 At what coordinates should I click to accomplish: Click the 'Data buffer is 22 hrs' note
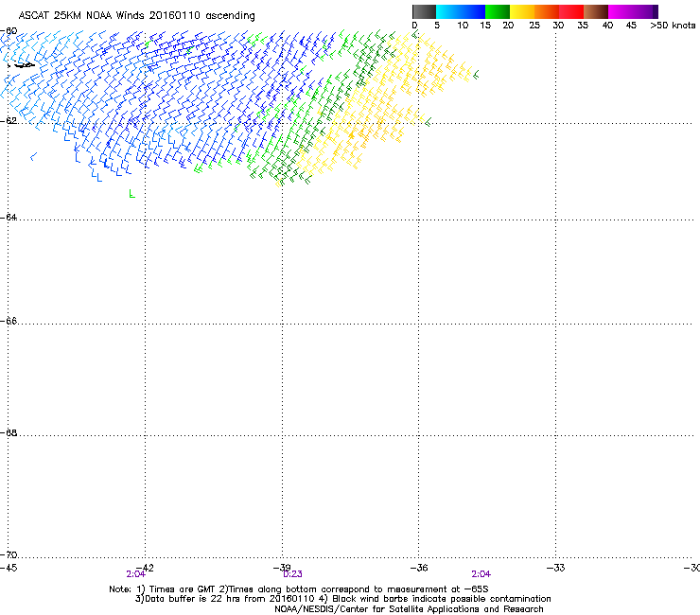[342, 599]
